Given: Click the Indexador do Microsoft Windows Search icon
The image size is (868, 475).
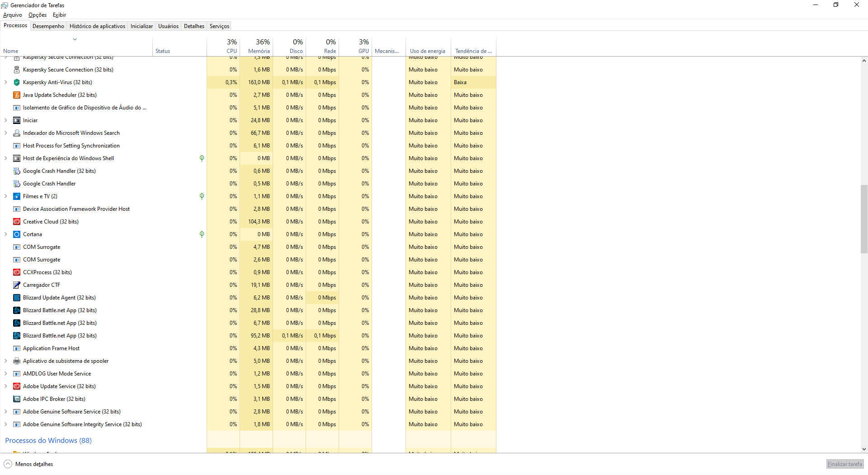Looking at the screenshot, I should (17, 133).
